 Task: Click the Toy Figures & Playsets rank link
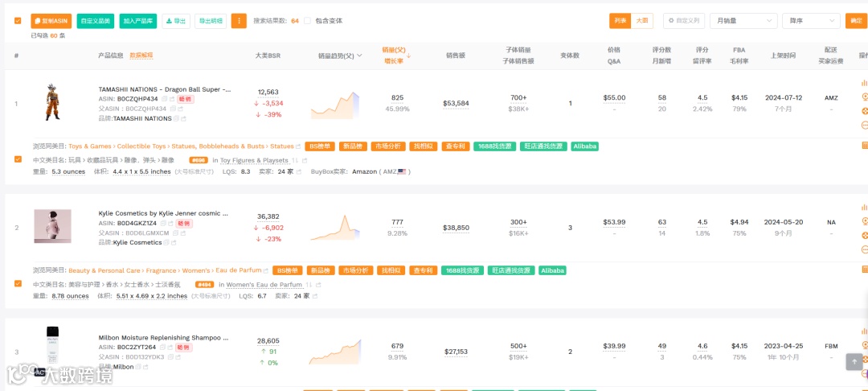(x=254, y=161)
